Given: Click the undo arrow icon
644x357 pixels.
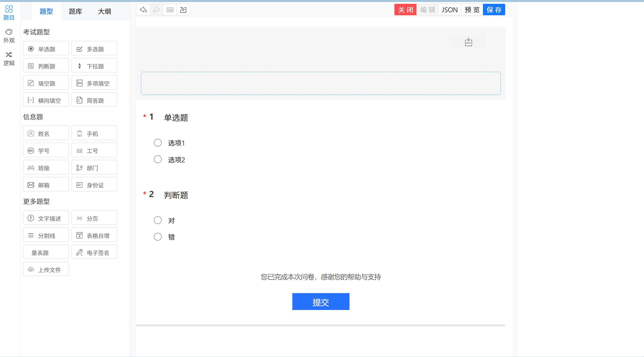Looking at the screenshot, I should click(143, 10).
